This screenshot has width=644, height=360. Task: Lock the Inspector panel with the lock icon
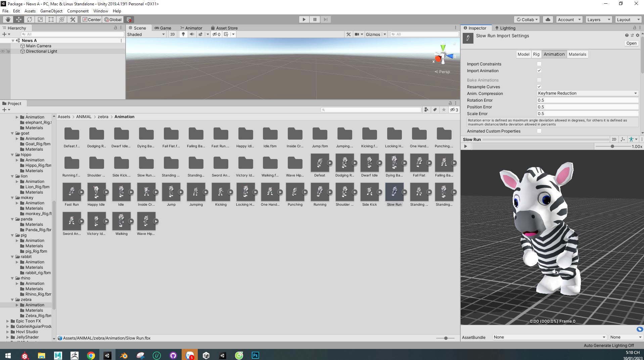634,28
